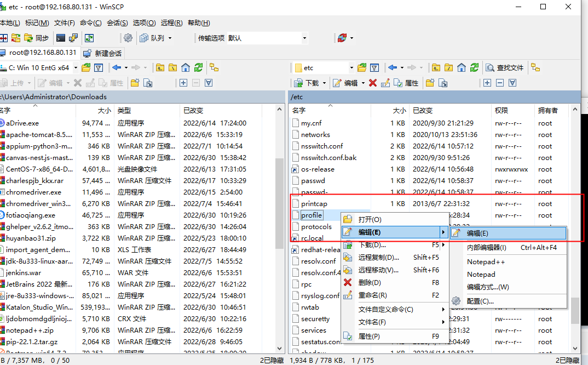Click remote panel refresh icon
The height and width of the screenshot is (365, 588).
(475, 67)
